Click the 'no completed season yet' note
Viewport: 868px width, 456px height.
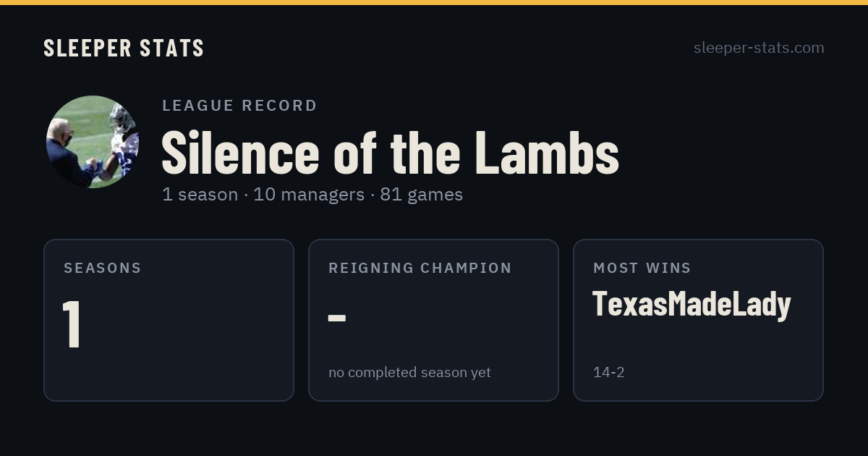pyautogui.click(x=409, y=372)
